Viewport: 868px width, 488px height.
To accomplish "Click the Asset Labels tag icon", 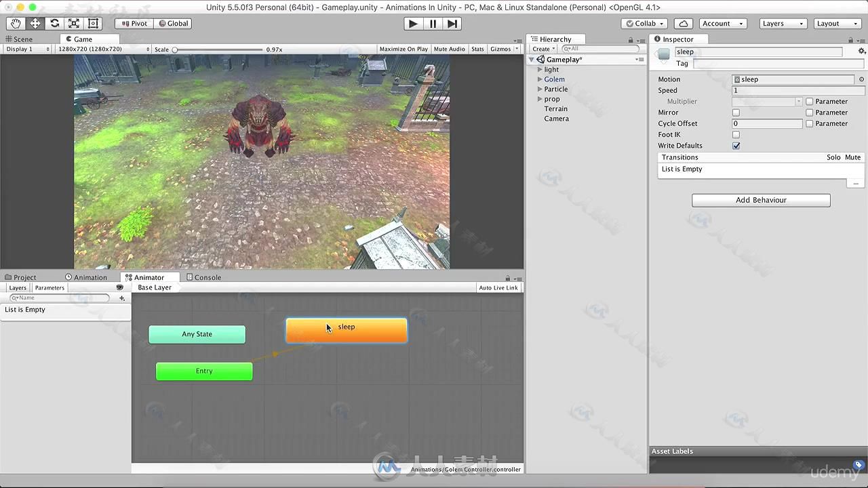I will tap(859, 465).
